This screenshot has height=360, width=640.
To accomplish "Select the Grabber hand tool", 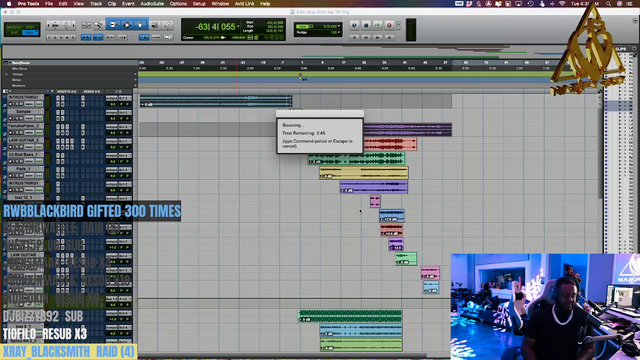I will click(x=140, y=25).
